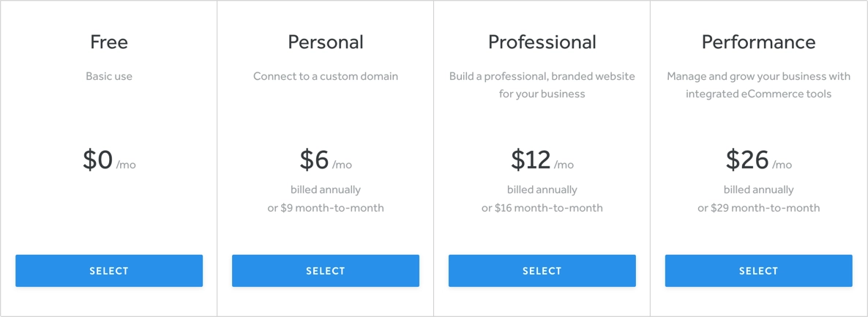Viewport: 868px width, 317px height.
Task: Select the Free plan button
Action: pos(109,270)
